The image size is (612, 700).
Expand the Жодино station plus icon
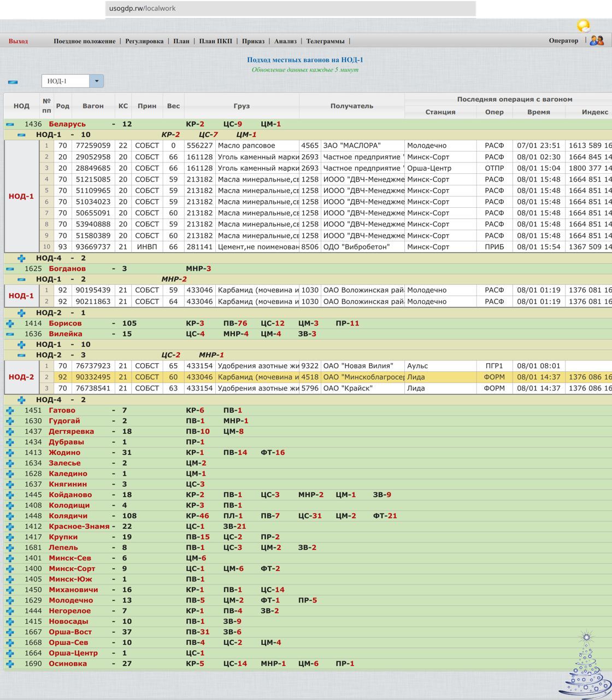10,452
